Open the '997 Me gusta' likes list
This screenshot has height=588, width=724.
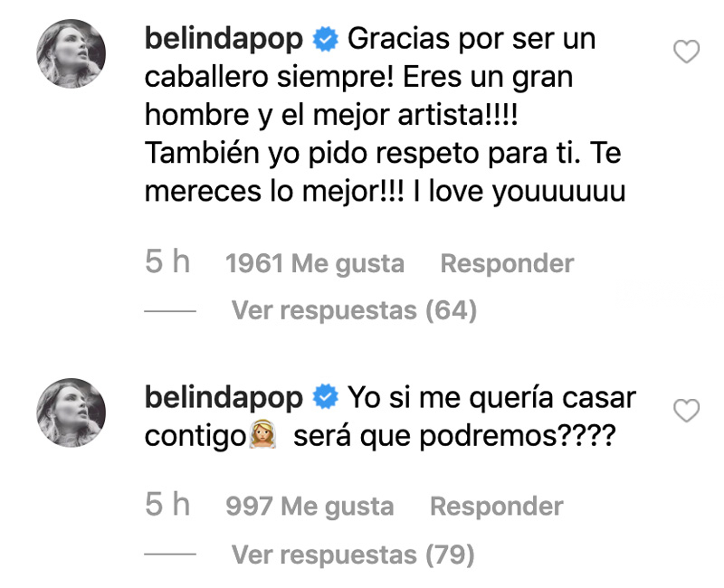(x=309, y=507)
